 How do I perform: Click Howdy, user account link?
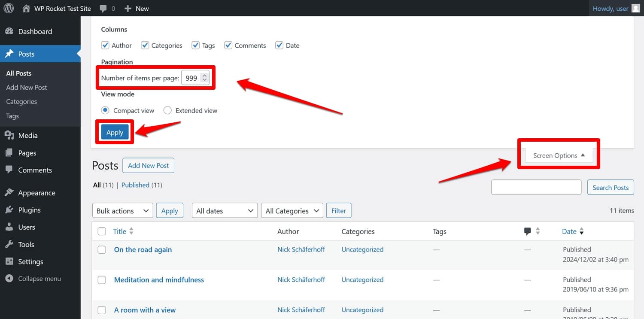tap(611, 9)
